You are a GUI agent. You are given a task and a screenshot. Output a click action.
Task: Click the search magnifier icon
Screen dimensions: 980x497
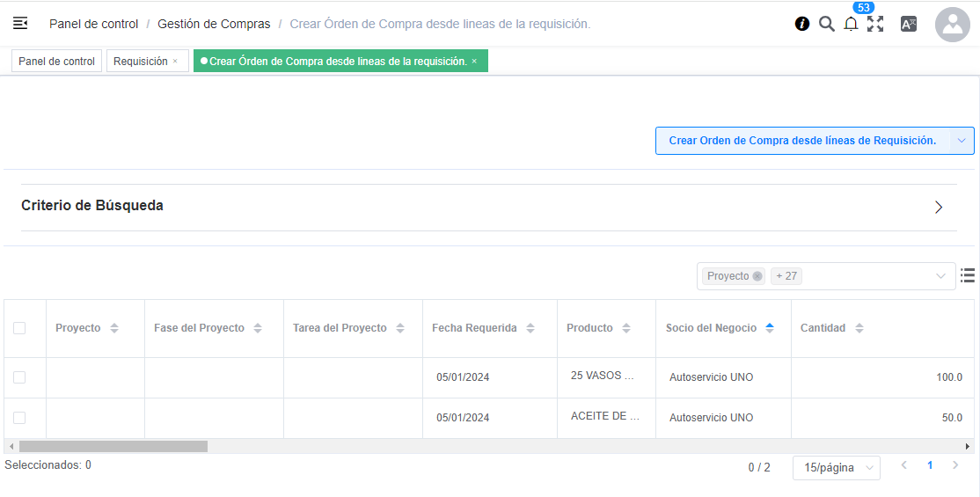pos(827,24)
